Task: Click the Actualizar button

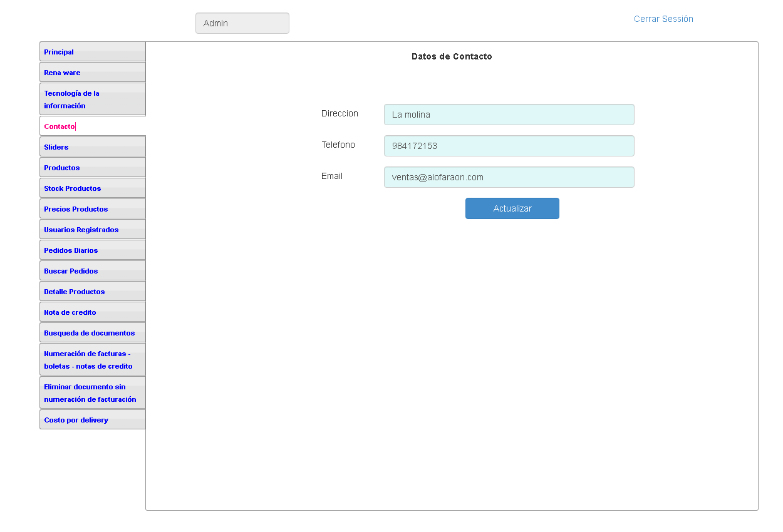Action: (512, 208)
